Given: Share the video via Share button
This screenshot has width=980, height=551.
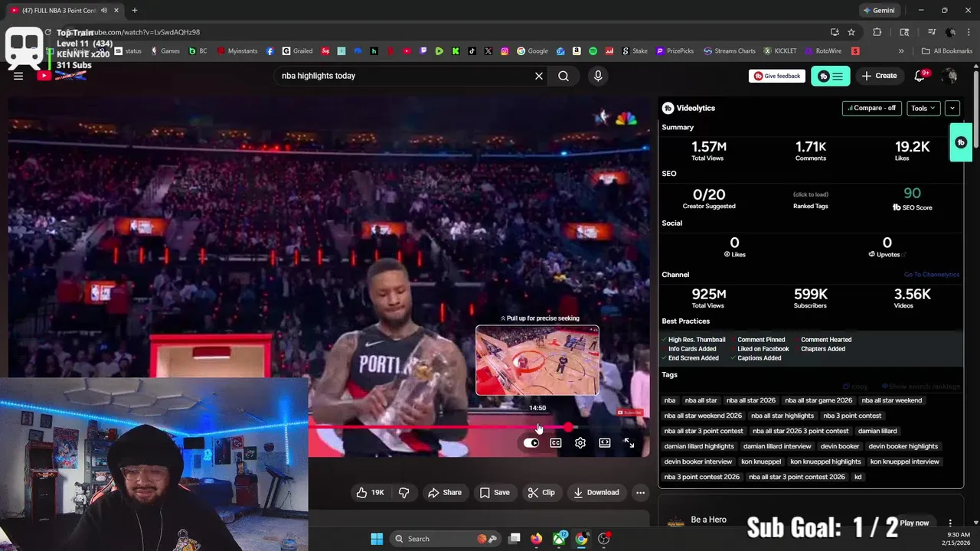Looking at the screenshot, I should coord(445,493).
